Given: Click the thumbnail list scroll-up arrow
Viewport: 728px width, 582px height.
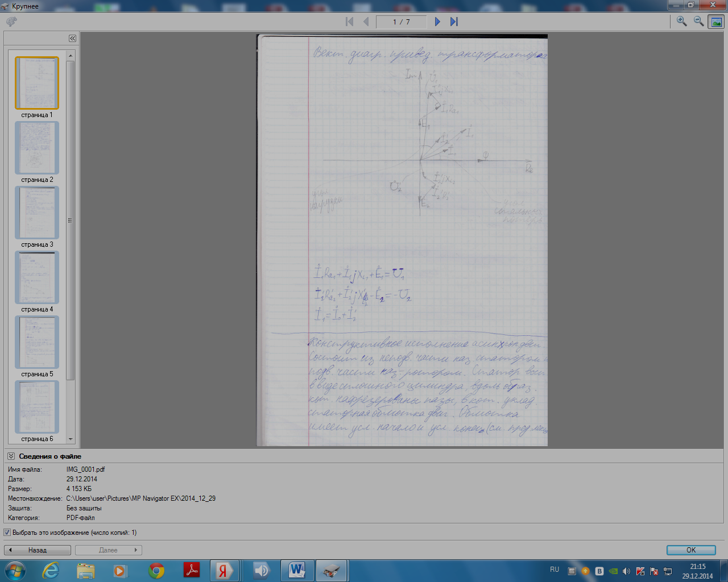Looking at the screenshot, I should [x=71, y=55].
